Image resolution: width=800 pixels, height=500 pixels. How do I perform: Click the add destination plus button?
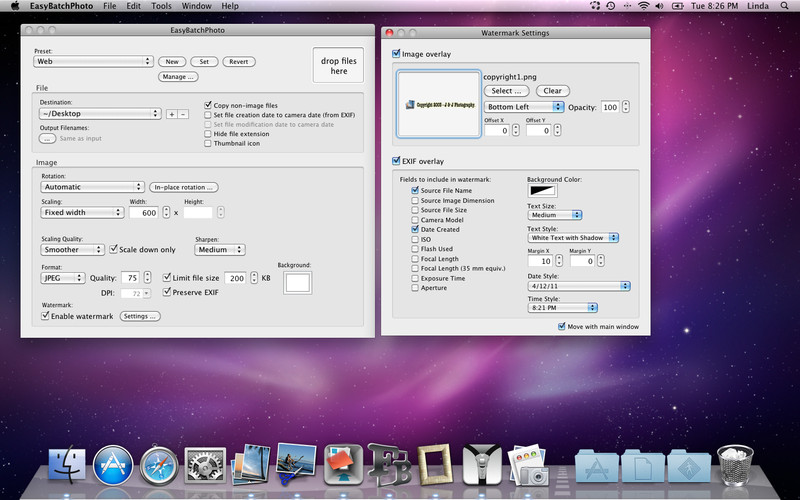171,114
